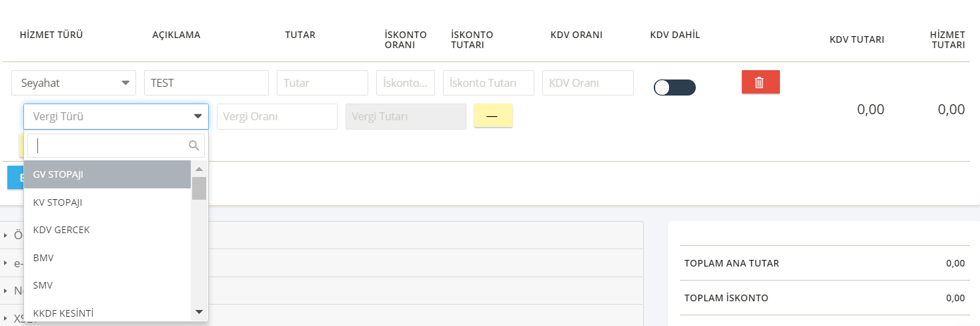Click scroll-up arrow in tax type list
Viewport: 980px width, 326px height.
coord(199,169)
